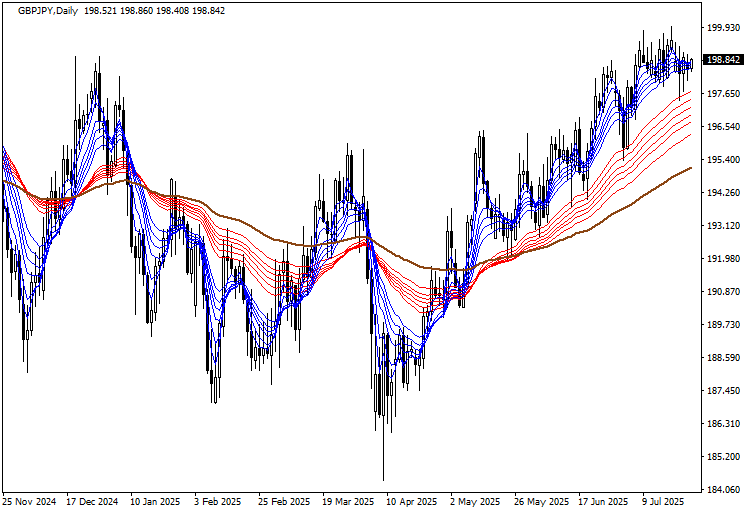Click the 25 Nov 2024 date label
Viewport: 747px width, 513px height.
click(x=29, y=502)
